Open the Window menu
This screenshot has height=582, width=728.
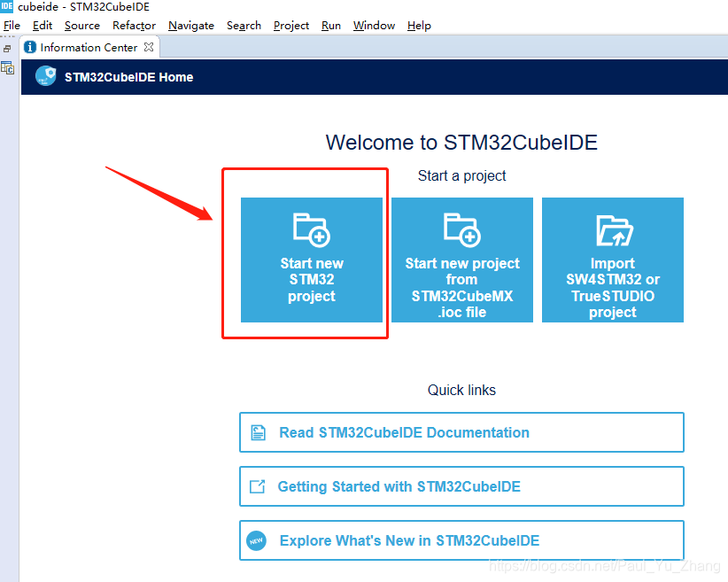click(x=374, y=26)
